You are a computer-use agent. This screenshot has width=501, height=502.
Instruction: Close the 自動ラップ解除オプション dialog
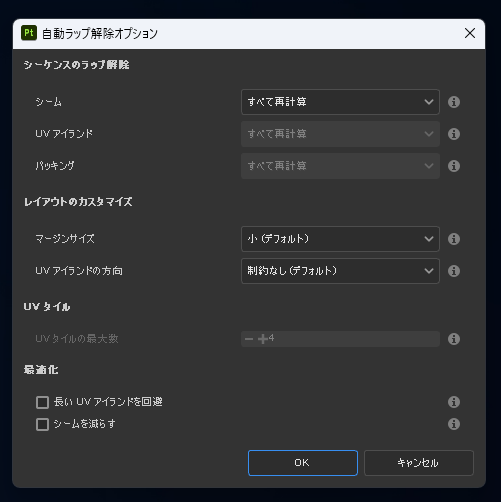[x=470, y=33]
